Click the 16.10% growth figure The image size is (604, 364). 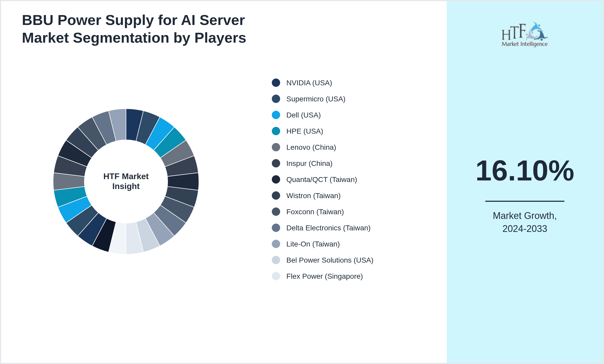[x=525, y=171]
